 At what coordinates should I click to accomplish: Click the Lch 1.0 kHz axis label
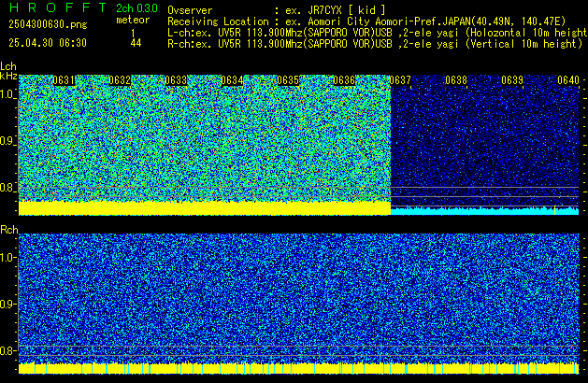tap(7, 94)
